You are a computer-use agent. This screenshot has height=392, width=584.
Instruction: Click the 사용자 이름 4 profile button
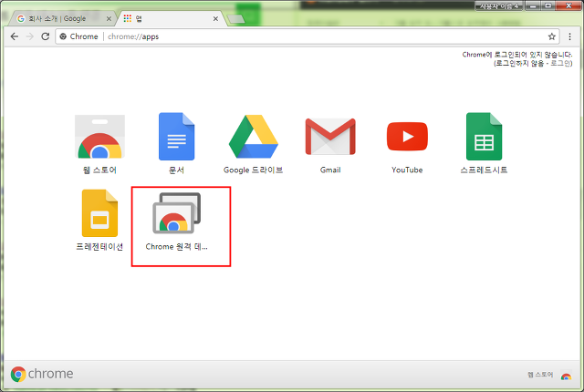499,5
